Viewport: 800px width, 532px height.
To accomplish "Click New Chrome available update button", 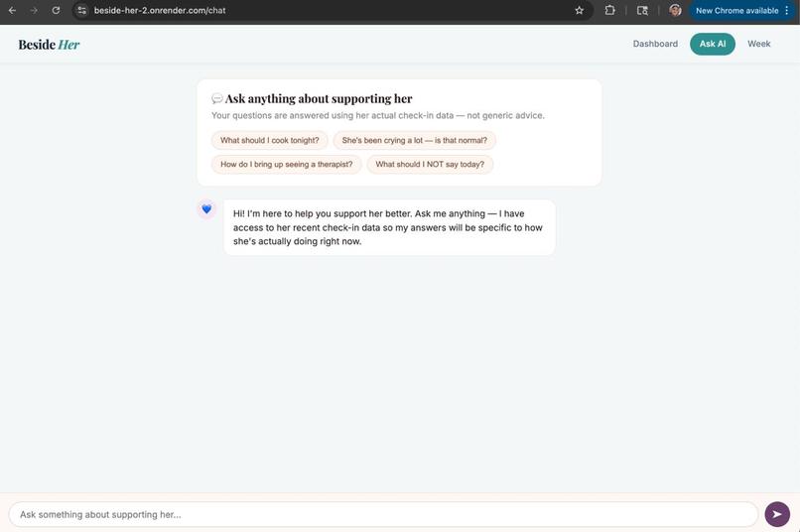I will point(736,10).
